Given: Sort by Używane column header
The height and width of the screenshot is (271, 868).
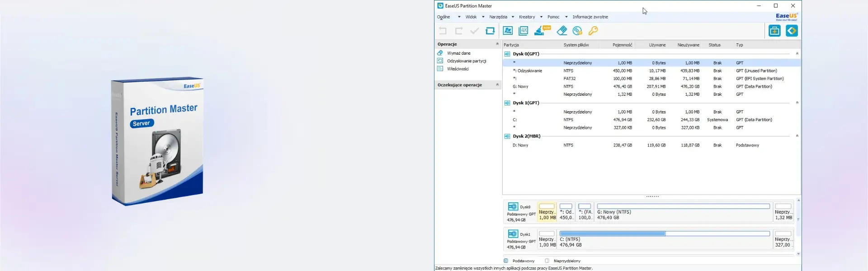Looking at the screenshot, I should (657, 45).
